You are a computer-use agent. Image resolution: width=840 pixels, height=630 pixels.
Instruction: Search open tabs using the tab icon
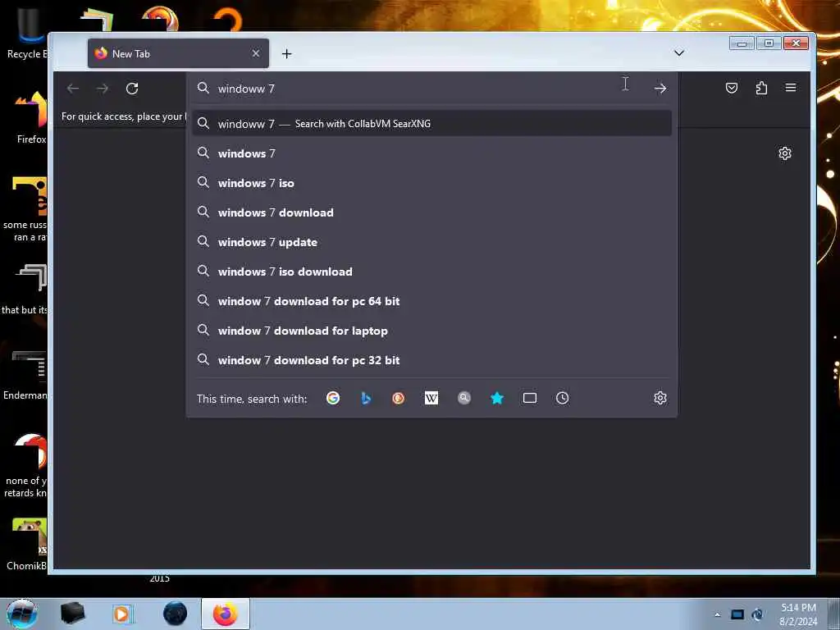(529, 398)
